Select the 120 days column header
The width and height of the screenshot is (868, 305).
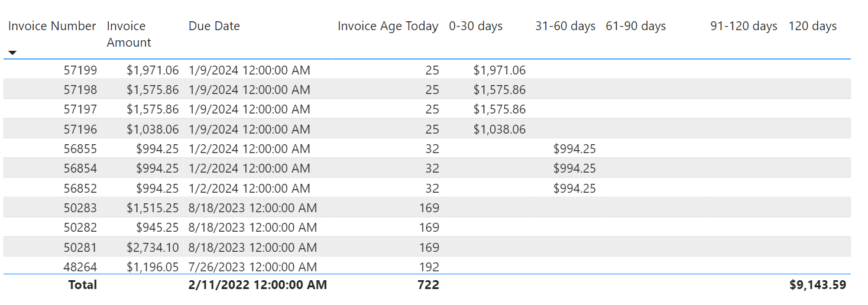(x=812, y=26)
